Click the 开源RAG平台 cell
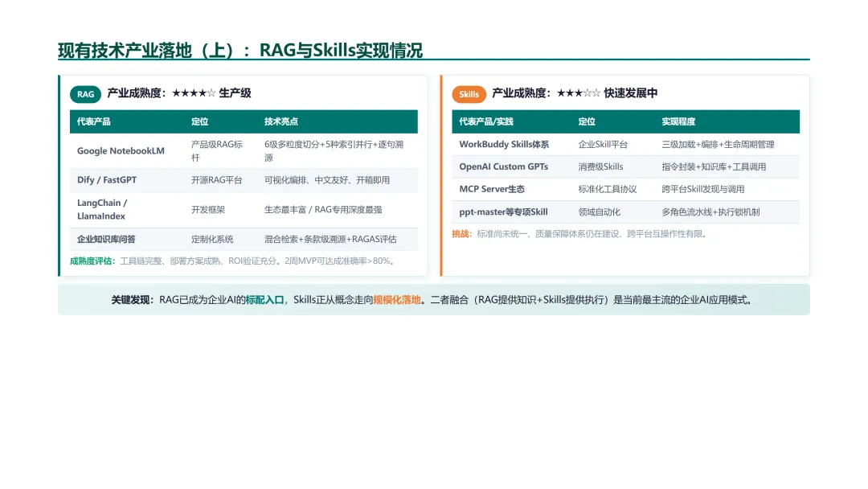 216,180
